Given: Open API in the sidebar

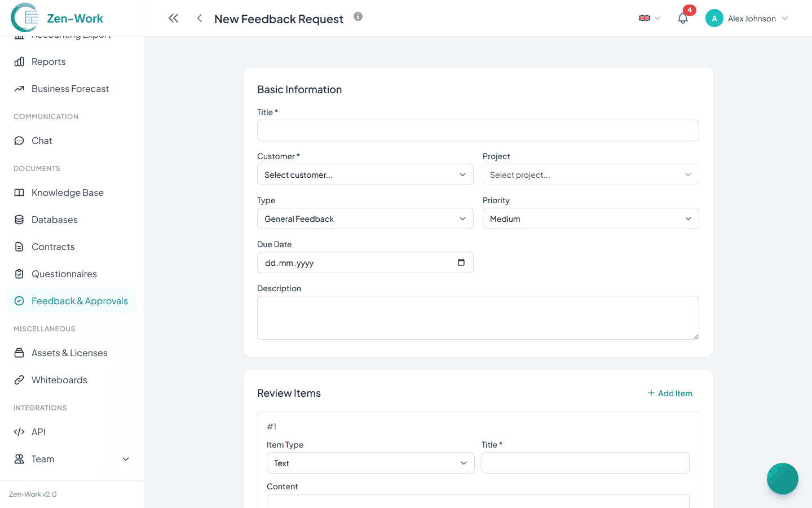Looking at the screenshot, I should [x=72, y=432].
